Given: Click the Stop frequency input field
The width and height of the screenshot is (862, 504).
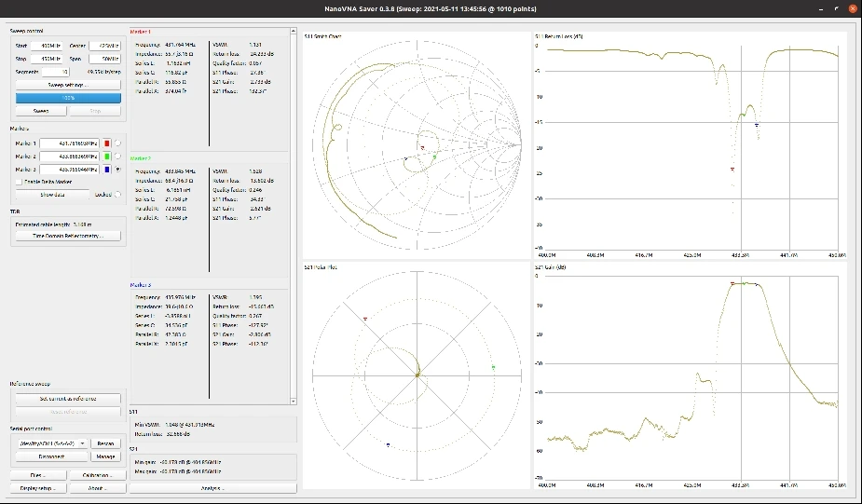Looking at the screenshot, I should tap(47, 59).
